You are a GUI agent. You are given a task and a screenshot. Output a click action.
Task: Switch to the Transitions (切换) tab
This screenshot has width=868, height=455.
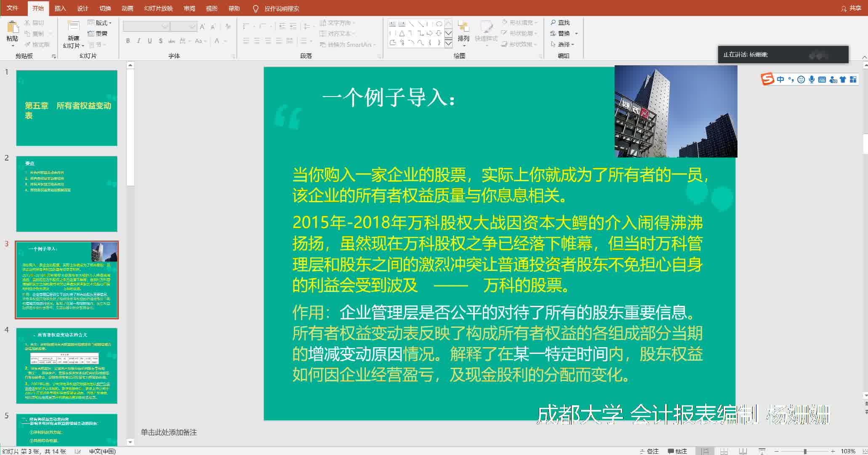(105, 8)
